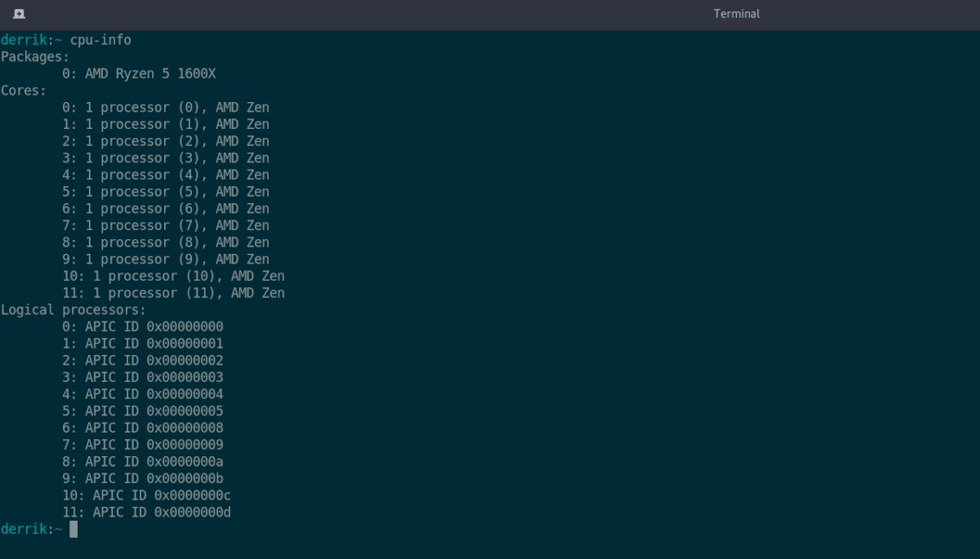Click the dark title bar of the window
Image resolution: width=980 pixels, height=559 pixels.
[x=490, y=13]
